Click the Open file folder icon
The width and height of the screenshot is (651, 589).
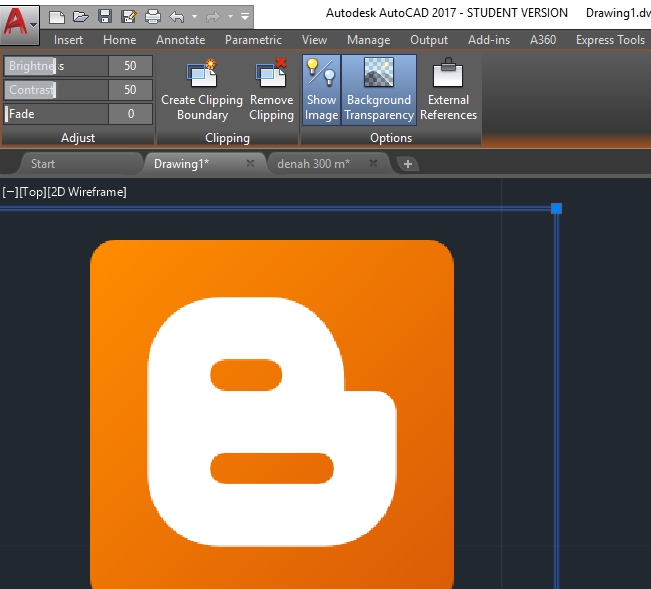[81, 16]
